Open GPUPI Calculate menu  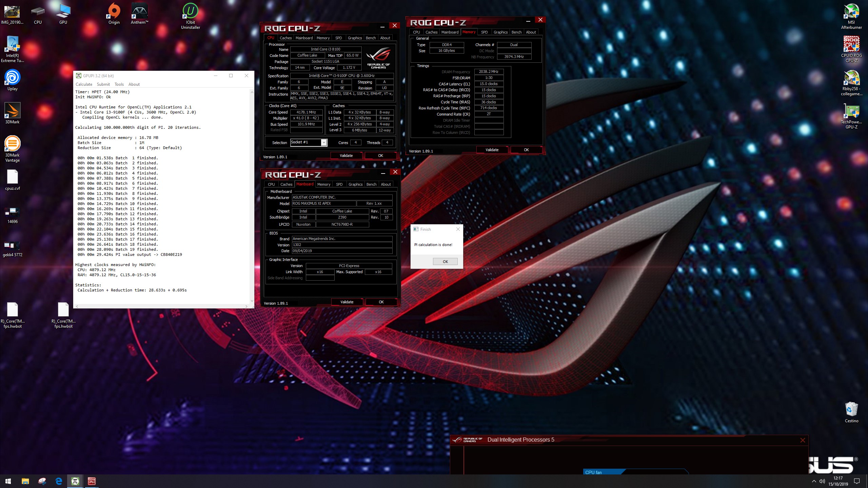[84, 84]
